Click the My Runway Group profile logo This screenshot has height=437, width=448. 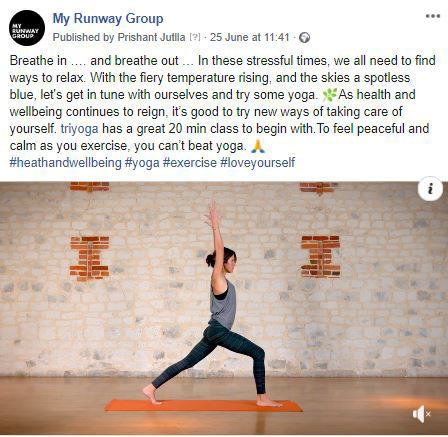point(27,28)
